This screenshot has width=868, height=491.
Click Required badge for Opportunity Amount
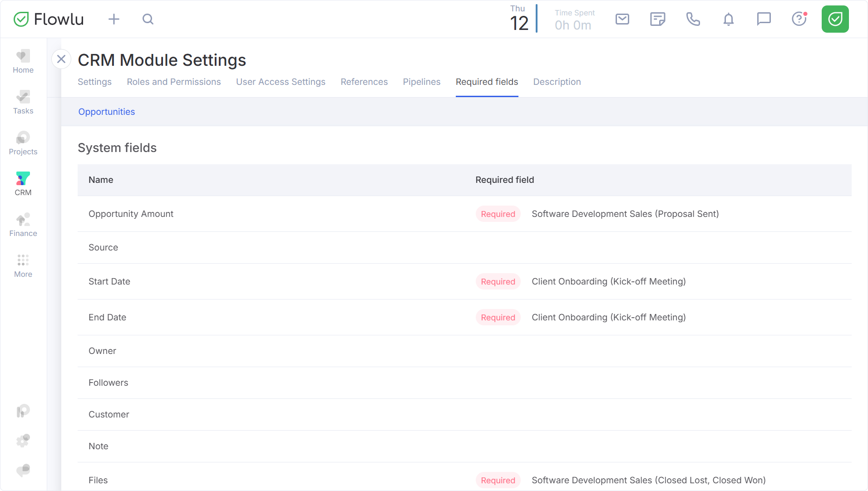[x=498, y=214]
